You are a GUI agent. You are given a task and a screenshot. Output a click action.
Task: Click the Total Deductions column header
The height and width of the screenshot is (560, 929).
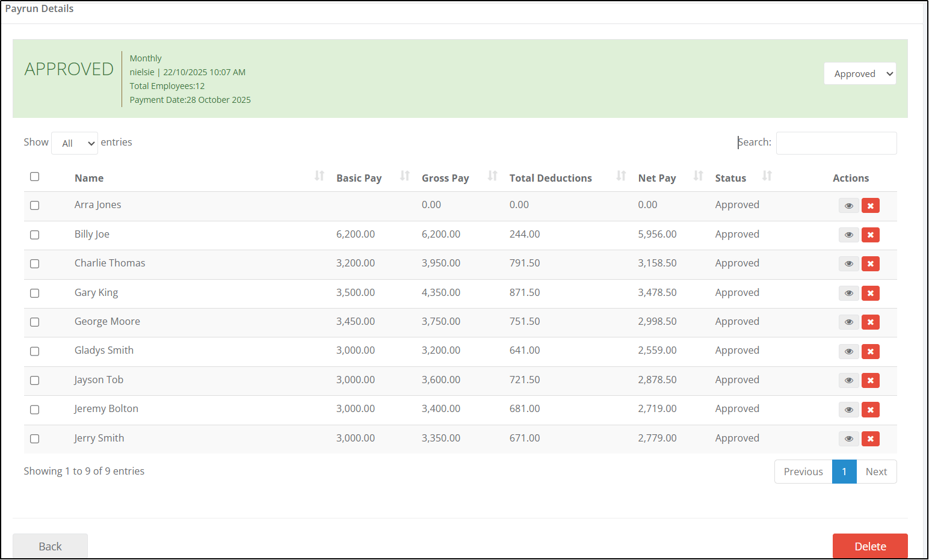[551, 178]
